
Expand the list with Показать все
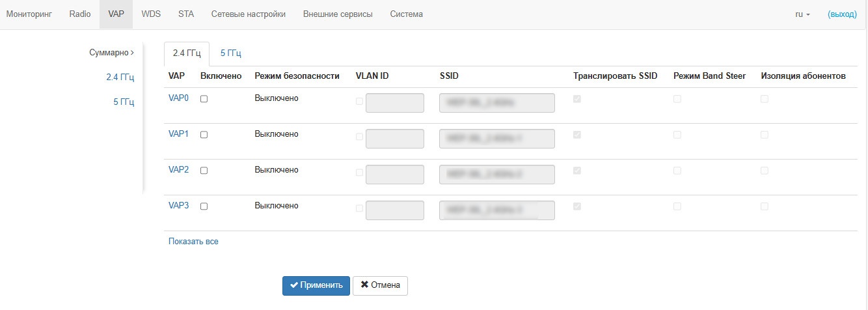(x=193, y=242)
